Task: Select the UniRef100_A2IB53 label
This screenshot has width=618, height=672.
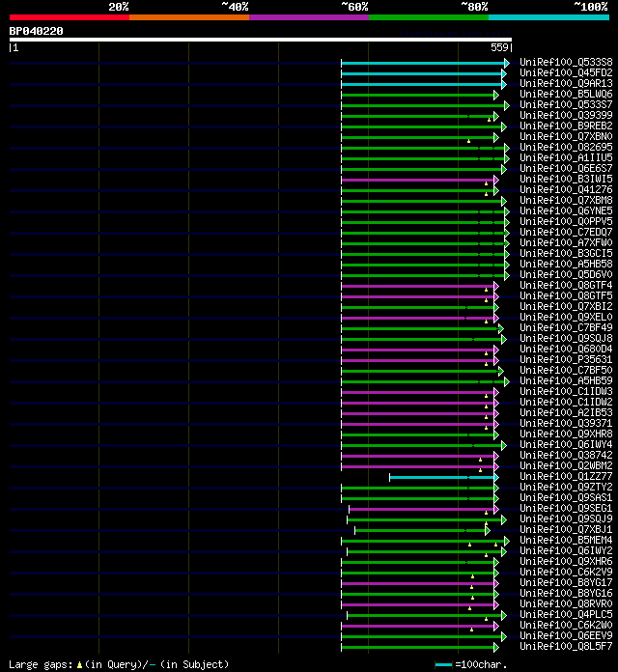Action: 566,413
